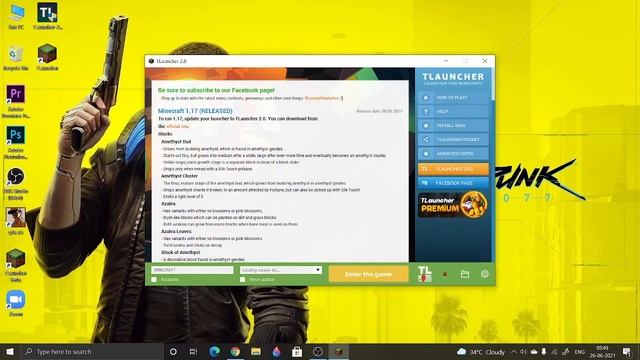
Task: Open the TLauncher installer desktop icon
Action: pos(47,17)
